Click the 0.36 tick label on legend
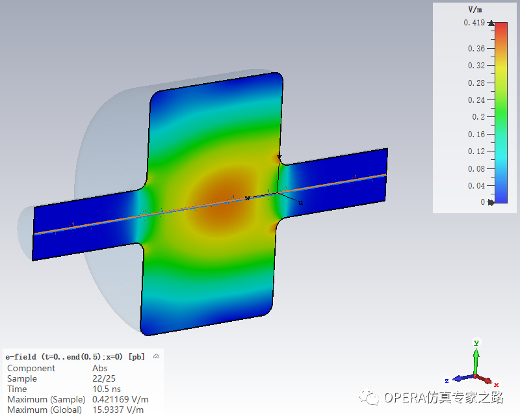 [x=476, y=48]
